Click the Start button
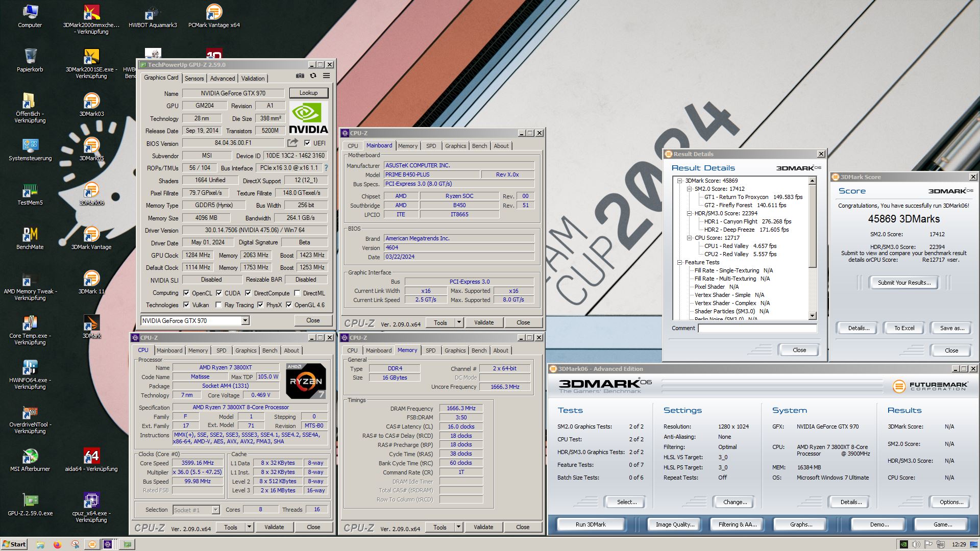The width and height of the screenshot is (980, 551). 14,544
